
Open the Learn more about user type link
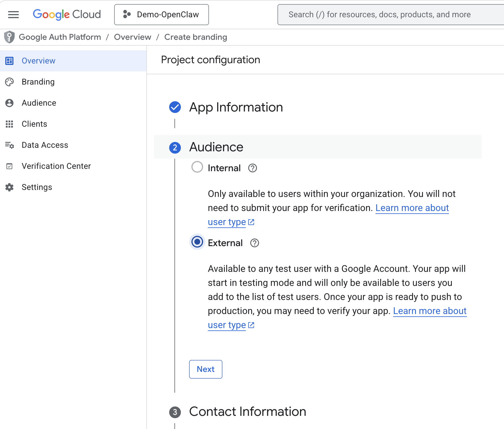[412, 208]
